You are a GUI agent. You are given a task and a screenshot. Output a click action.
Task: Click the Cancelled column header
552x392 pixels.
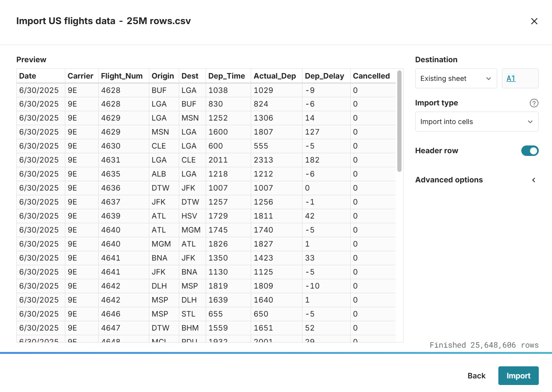(373, 76)
